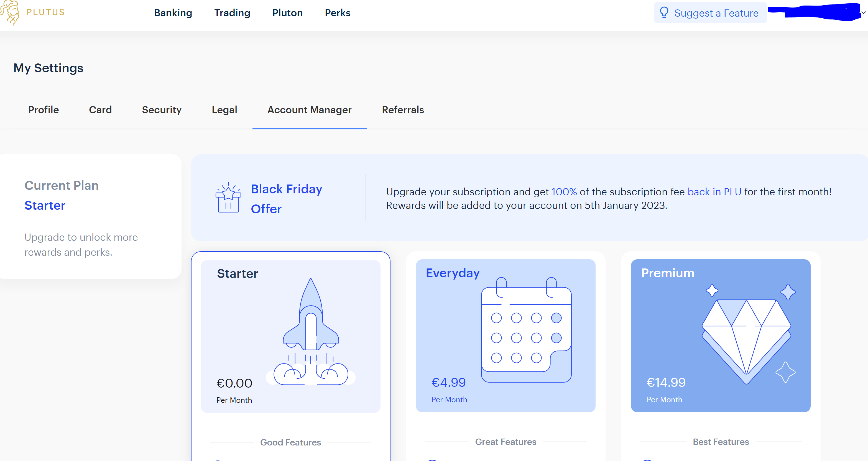Screen dimensions: 868x461
Task: Select the Legal settings tab
Action: (224, 110)
